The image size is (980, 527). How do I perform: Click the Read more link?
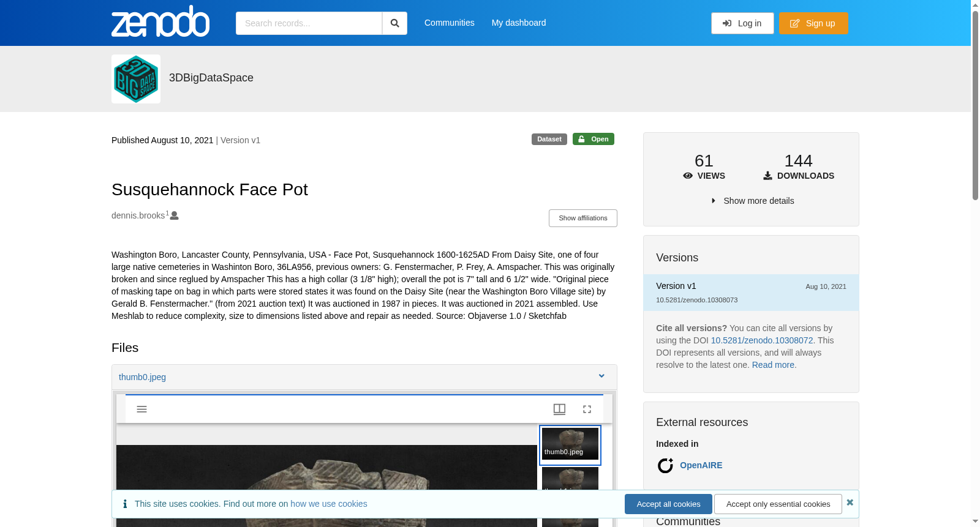(x=774, y=365)
